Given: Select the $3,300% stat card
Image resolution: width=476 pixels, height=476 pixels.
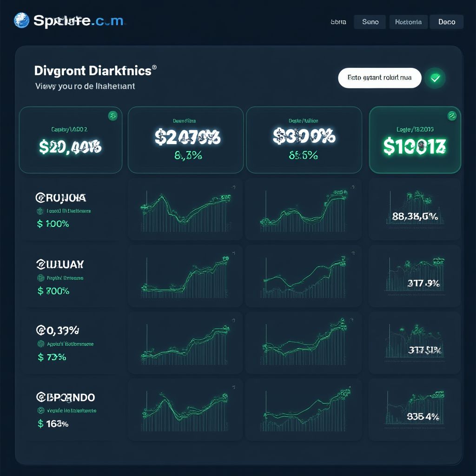Looking at the screenshot, I should coord(304,140).
